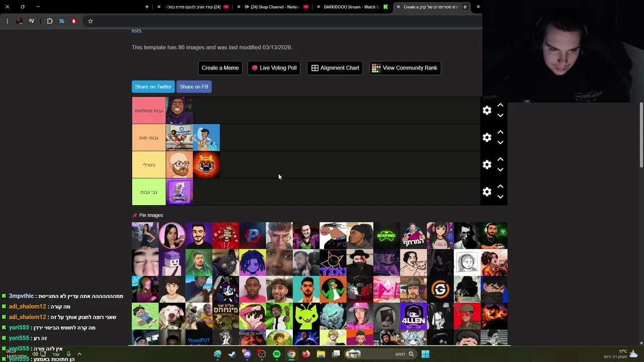Open Spotify from the taskbar

point(277,354)
